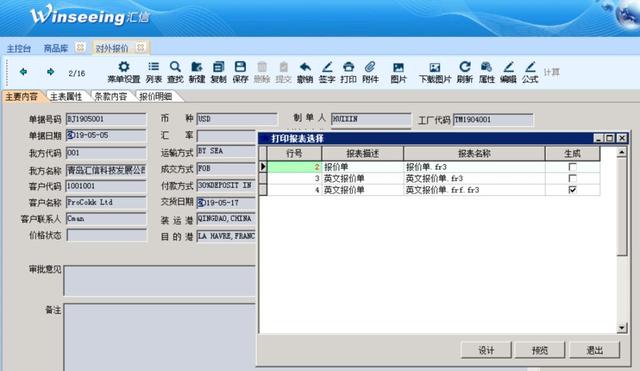Select row 3 英文报价单.fr3 name cell
640x371 pixels.
coord(474,178)
